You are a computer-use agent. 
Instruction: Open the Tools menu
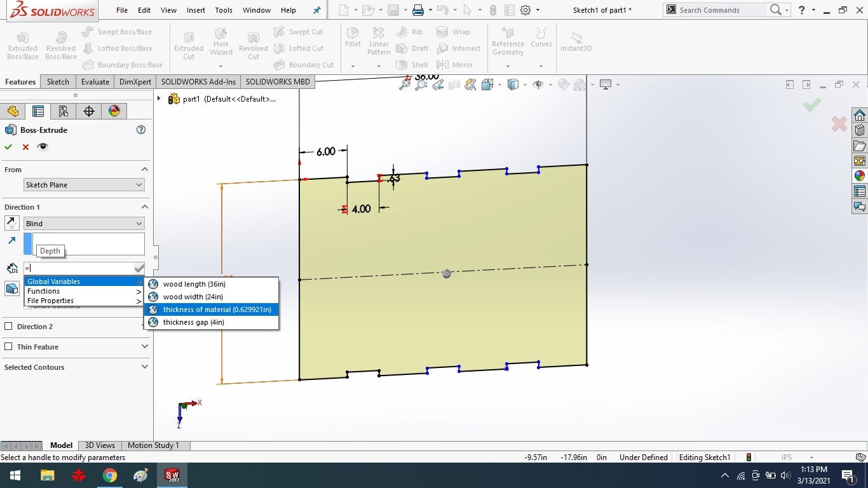pyautogui.click(x=224, y=10)
